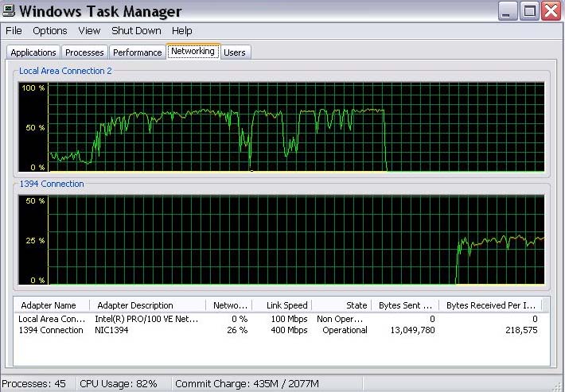Switch to the Applications tab
The height and width of the screenshot is (392, 565).
(33, 52)
